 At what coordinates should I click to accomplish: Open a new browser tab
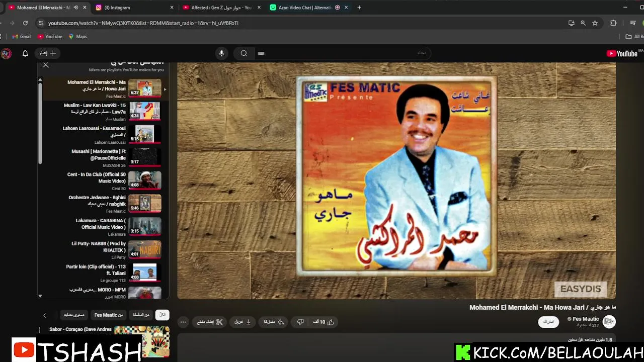[359, 8]
